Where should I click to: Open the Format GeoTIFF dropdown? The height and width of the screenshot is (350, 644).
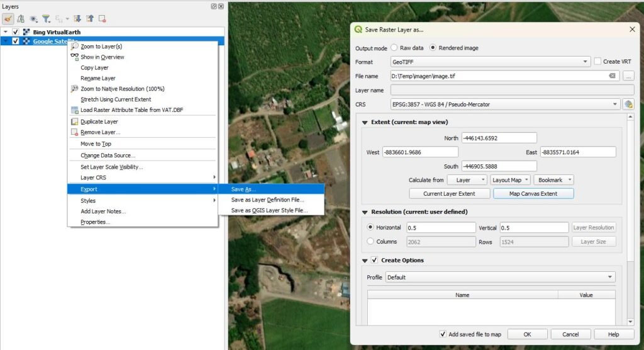coord(490,62)
